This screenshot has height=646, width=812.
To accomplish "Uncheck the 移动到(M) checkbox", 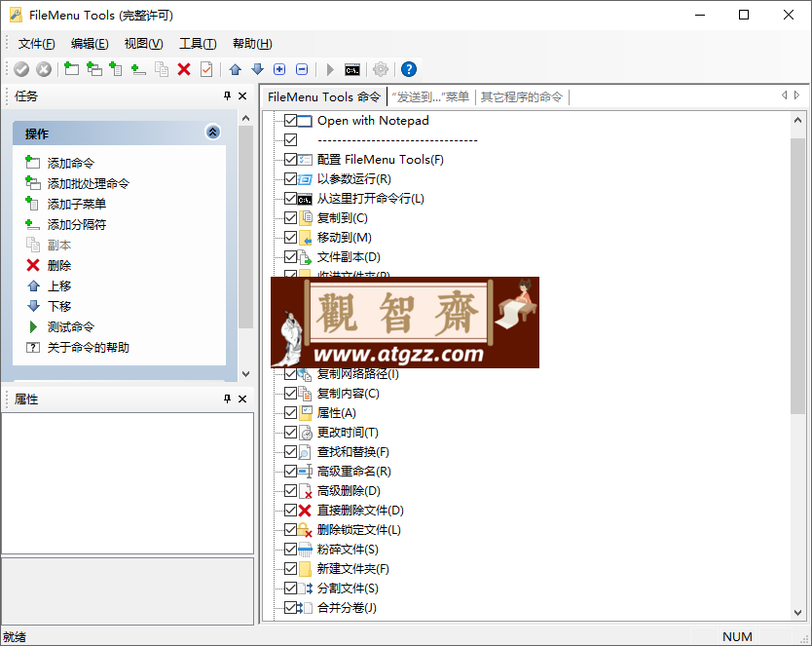I will click(290, 238).
